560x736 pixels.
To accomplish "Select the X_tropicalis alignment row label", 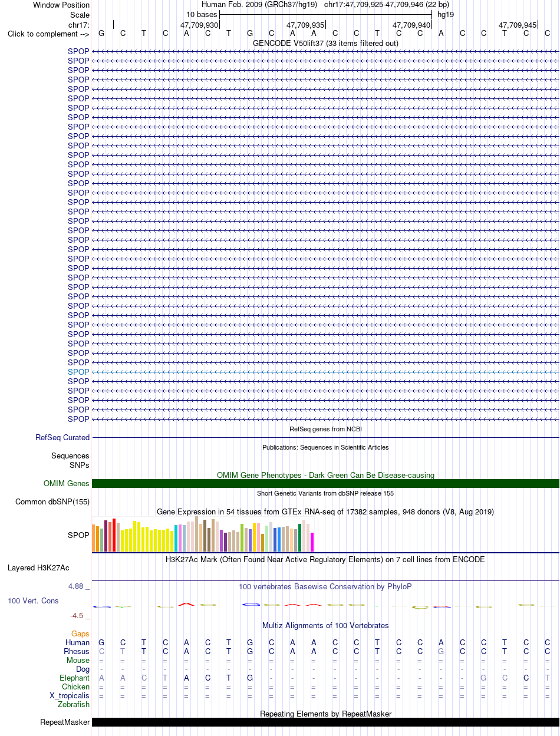I will tap(70, 695).
